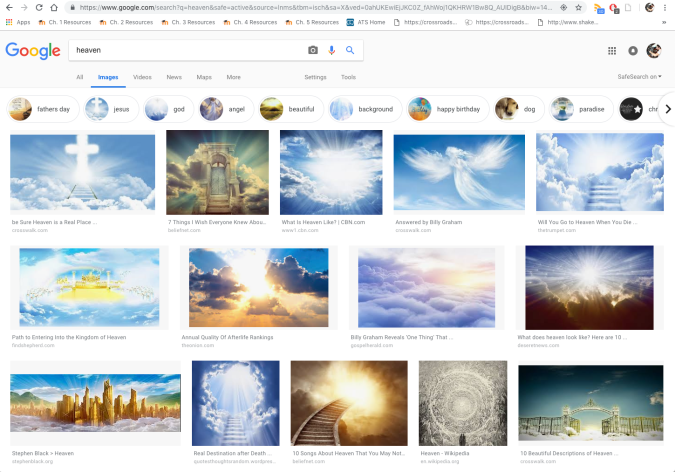Click the location target icon in address bar
The height and width of the screenshot is (472, 675).
[x=564, y=7]
